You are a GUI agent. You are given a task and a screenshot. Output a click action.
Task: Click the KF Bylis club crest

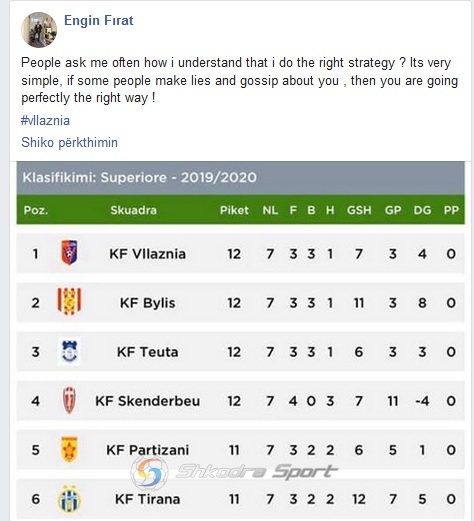point(69,302)
